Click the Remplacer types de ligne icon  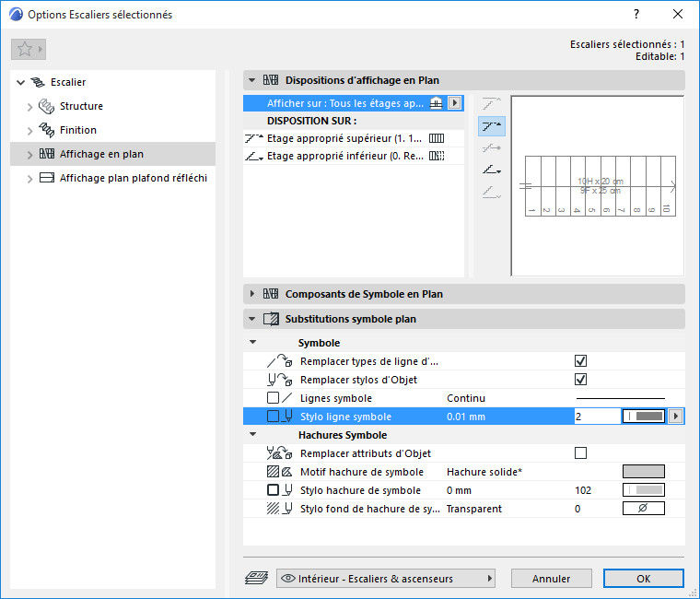[x=279, y=361]
